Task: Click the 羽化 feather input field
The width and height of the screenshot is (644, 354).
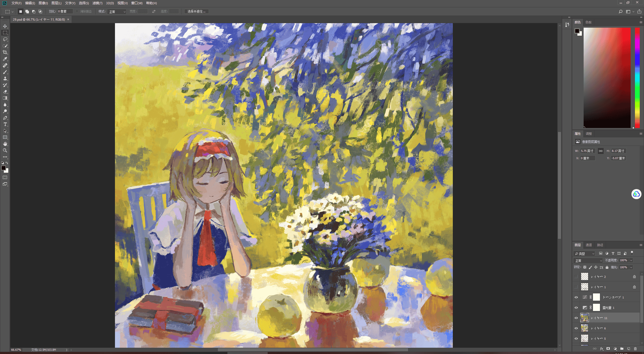Action: [x=65, y=12]
